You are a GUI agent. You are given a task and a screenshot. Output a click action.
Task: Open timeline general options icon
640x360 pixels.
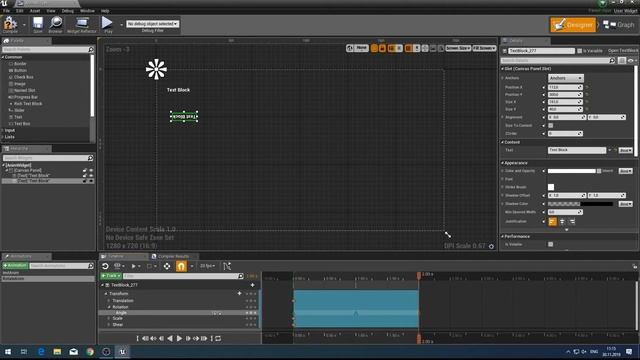pyautogui.click(x=119, y=266)
